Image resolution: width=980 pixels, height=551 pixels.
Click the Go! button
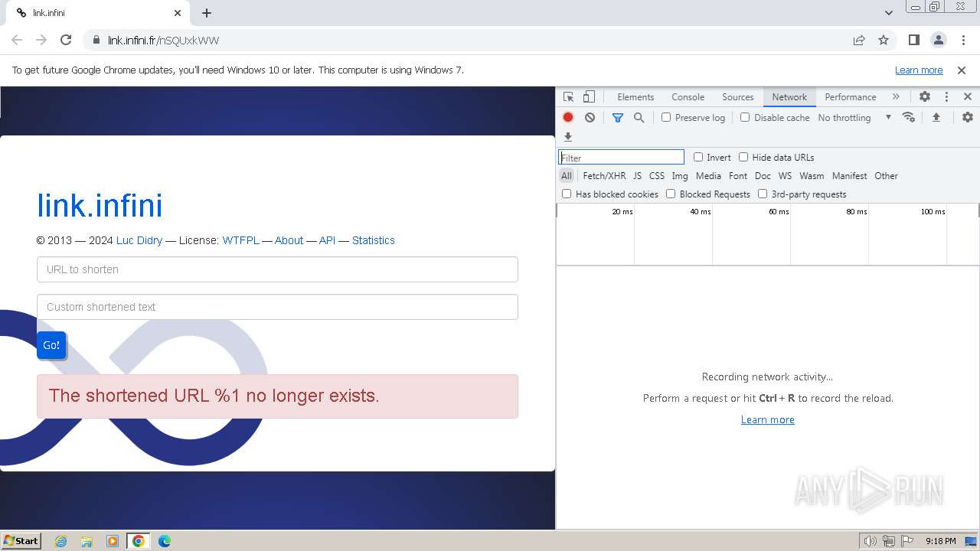click(51, 345)
